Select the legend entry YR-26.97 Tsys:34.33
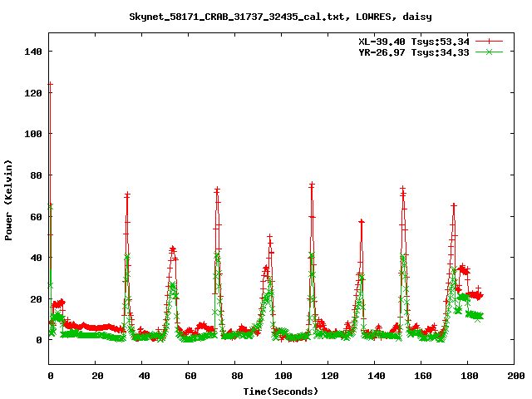 [x=414, y=52]
